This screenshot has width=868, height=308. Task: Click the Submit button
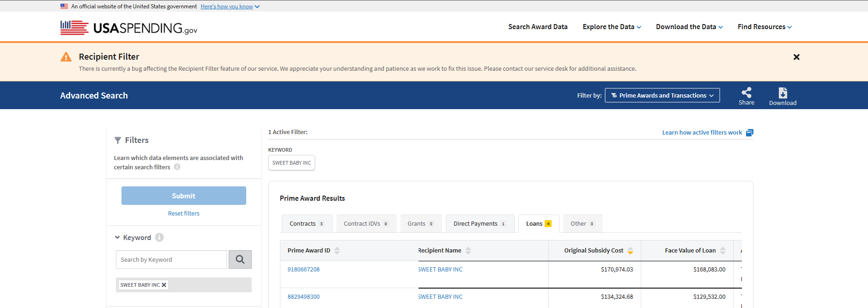(x=183, y=196)
